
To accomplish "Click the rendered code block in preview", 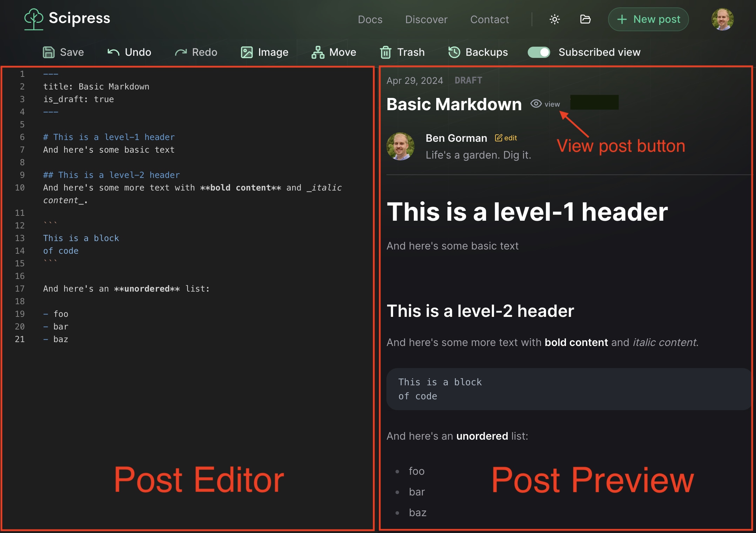I will [x=568, y=389].
